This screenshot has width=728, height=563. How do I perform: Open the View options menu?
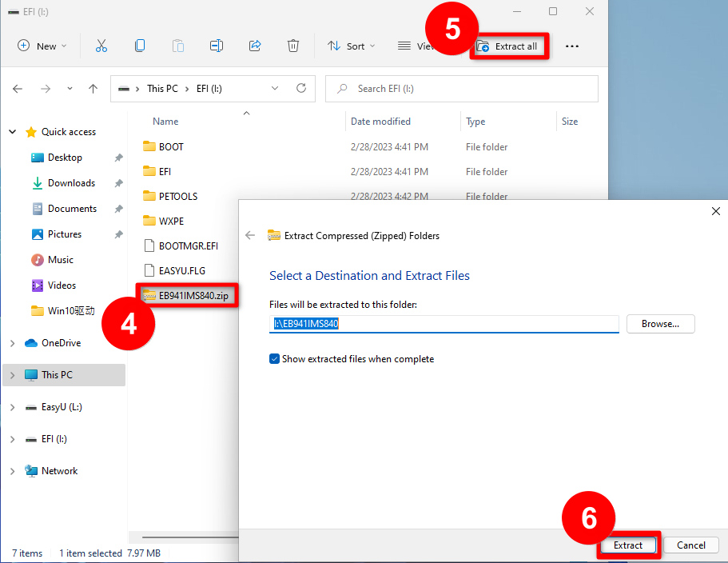[x=416, y=46]
